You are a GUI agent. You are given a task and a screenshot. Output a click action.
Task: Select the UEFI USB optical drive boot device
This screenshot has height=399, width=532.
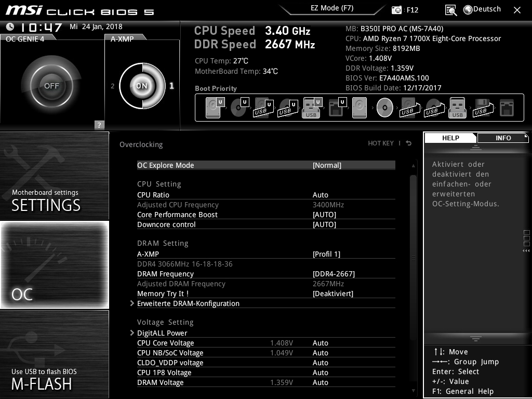[x=288, y=108]
